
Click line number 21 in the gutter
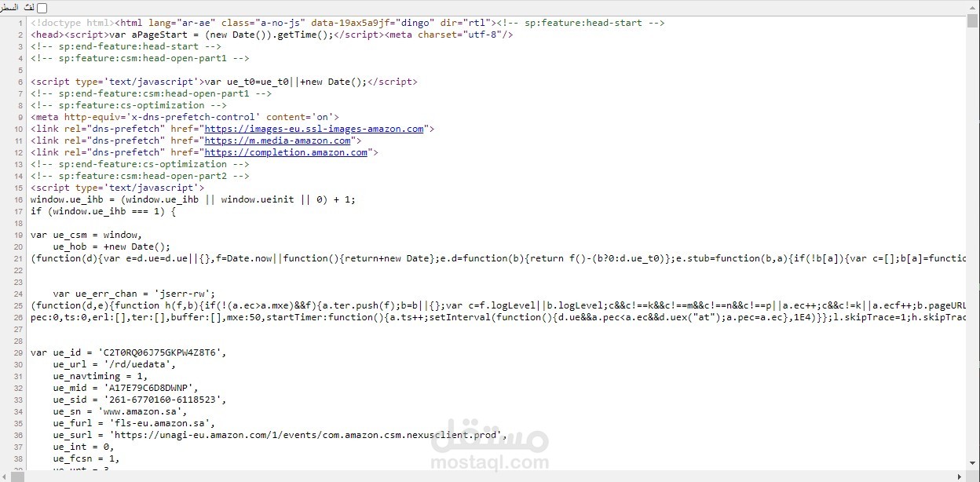coord(18,258)
